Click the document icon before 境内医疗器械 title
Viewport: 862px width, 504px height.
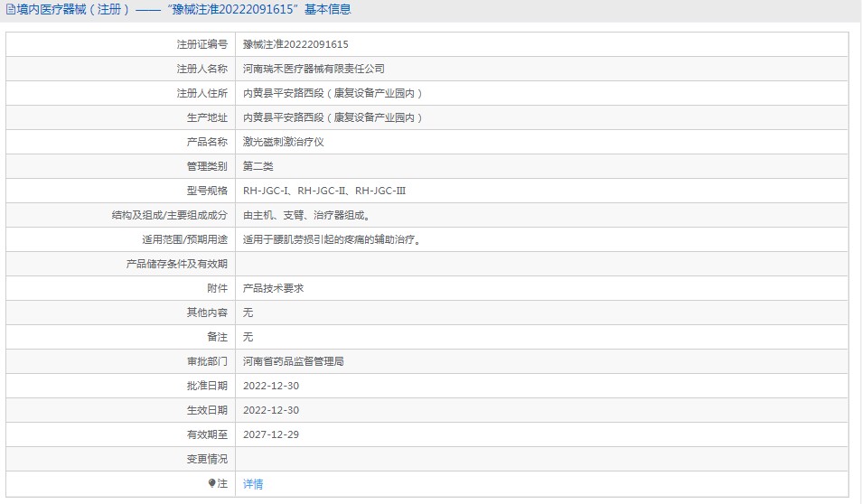pyautogui.click(x=11, y=9)
